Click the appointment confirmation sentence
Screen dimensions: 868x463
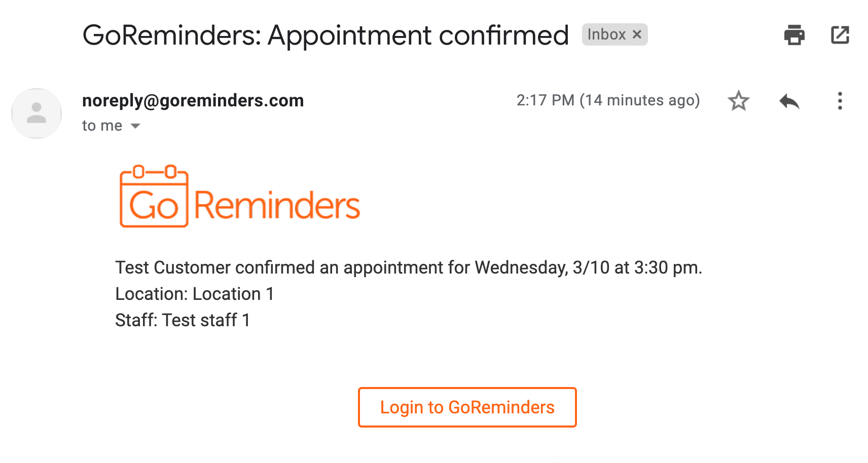[x=408, y=267]
